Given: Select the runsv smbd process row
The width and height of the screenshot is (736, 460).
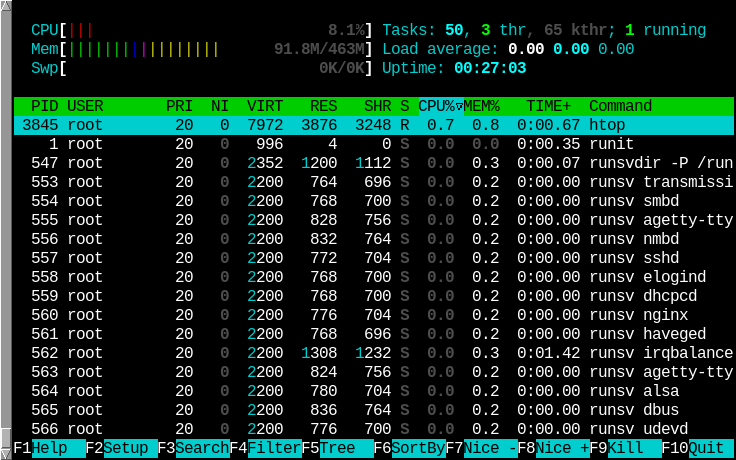Looking at the screenshot, I should click(x=374, y=201).
